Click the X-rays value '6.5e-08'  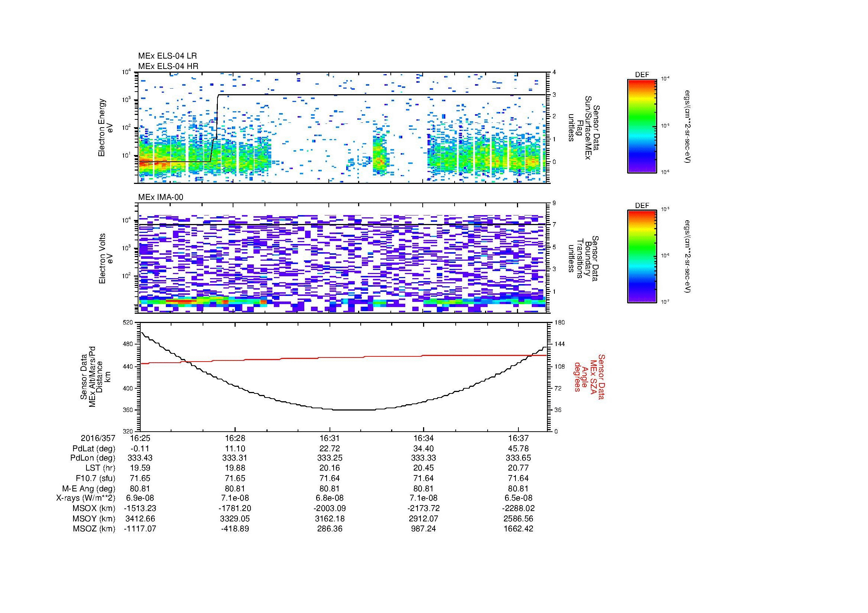pos(518,498)
